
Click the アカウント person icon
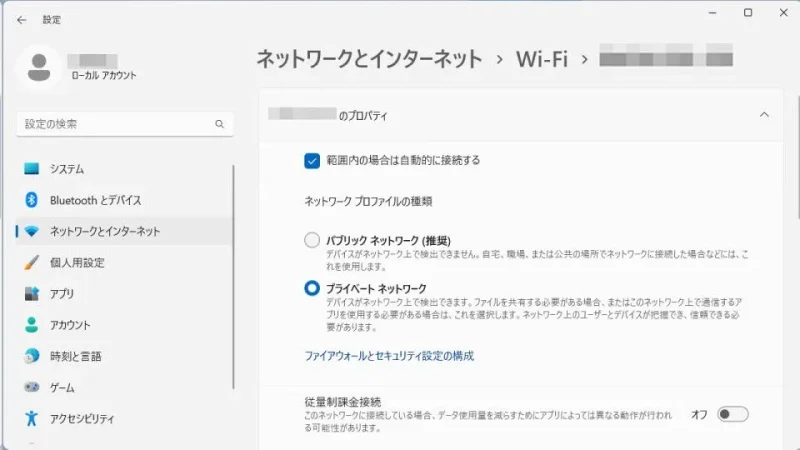pyautogui.click(x=32, y=325)
